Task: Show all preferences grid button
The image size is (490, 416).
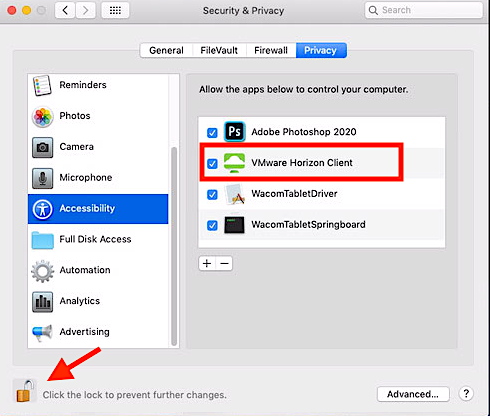Action: [115, 11]
